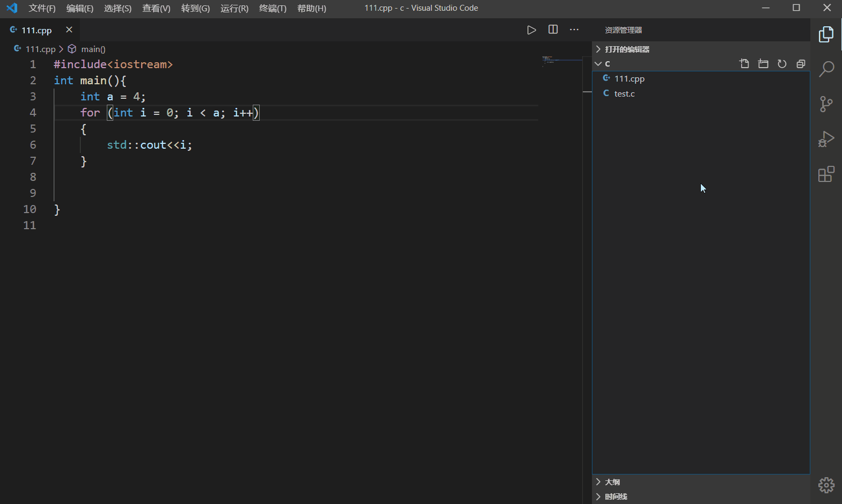The width and height of the screenshot is (842, 504).
Task: Open the 文件(F) menu
Action: click(x=42, y=9)
